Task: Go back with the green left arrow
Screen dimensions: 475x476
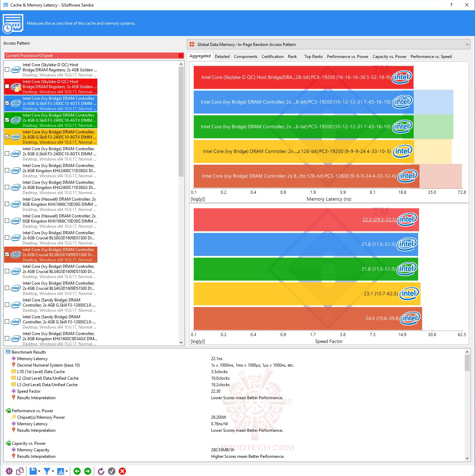Action: point(77,471)
